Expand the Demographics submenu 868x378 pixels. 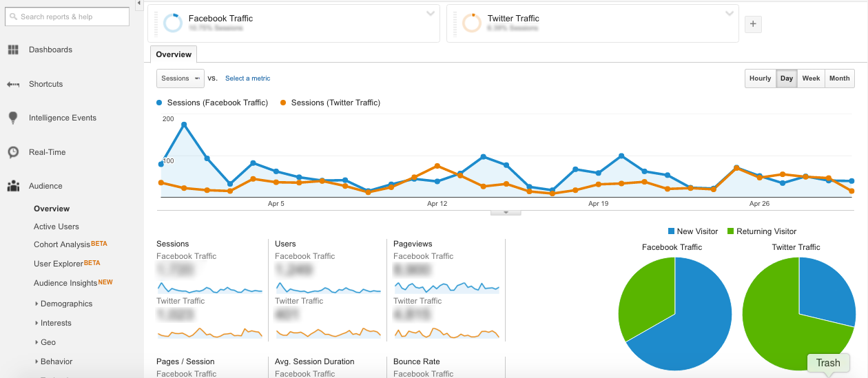pyautogui.click(x=36, y=304)
